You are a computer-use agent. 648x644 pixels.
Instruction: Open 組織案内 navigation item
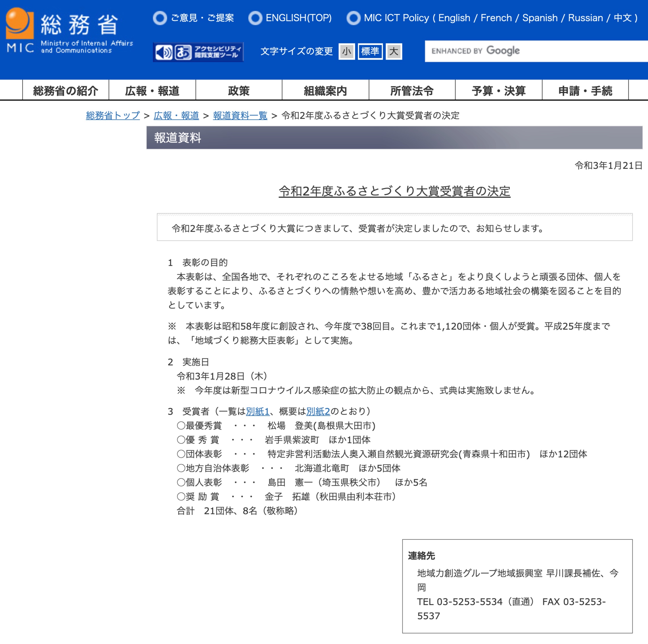[x=325, y=91]
